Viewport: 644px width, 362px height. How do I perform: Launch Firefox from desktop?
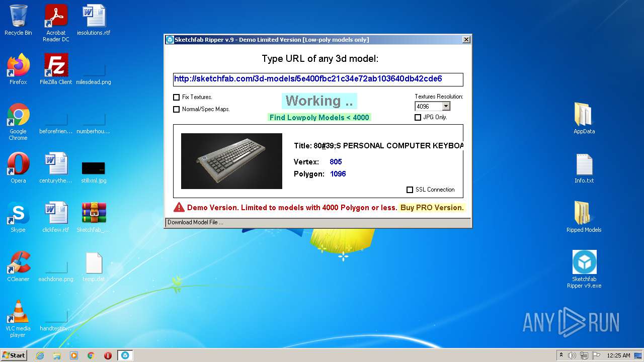(x=18, y=69)
